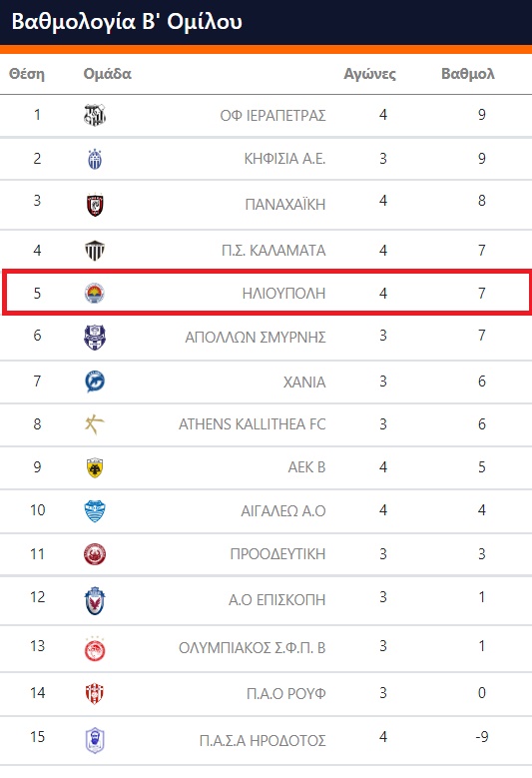Click the Ολυμπιακός Σ.Φ.Π. Β red logo

pyautogui.click(x=95, y=648)
